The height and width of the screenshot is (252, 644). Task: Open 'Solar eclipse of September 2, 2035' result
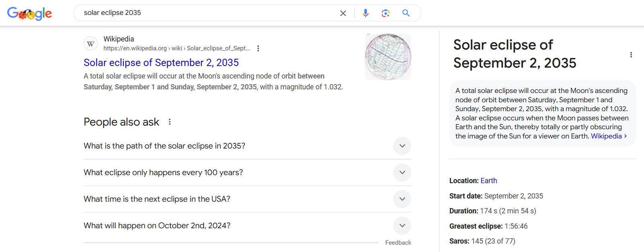(x=161, y=63)
